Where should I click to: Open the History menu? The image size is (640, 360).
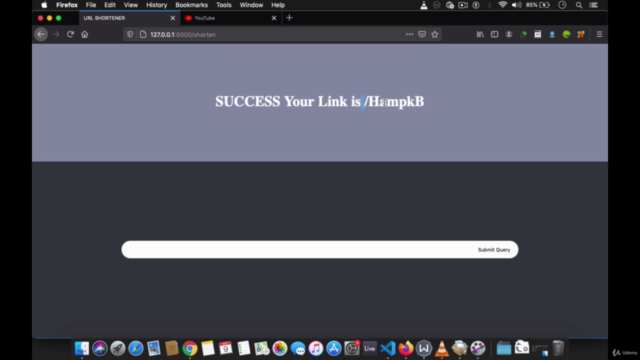(156, 5)
